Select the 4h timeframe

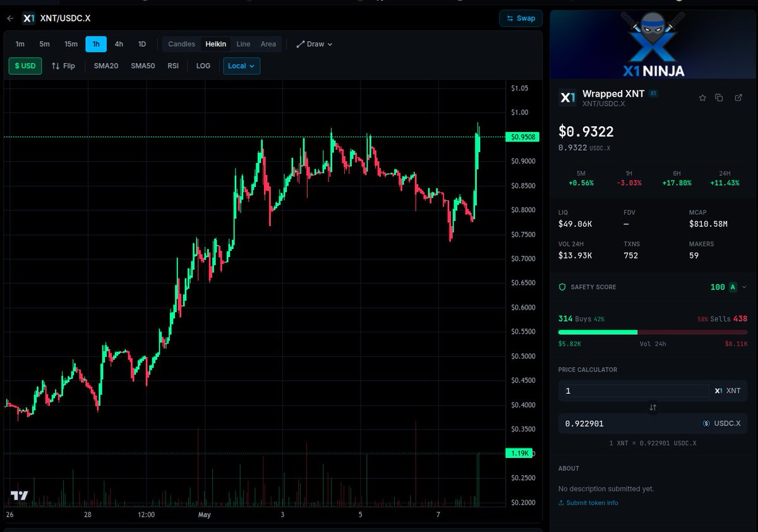(x=119, y=44)
